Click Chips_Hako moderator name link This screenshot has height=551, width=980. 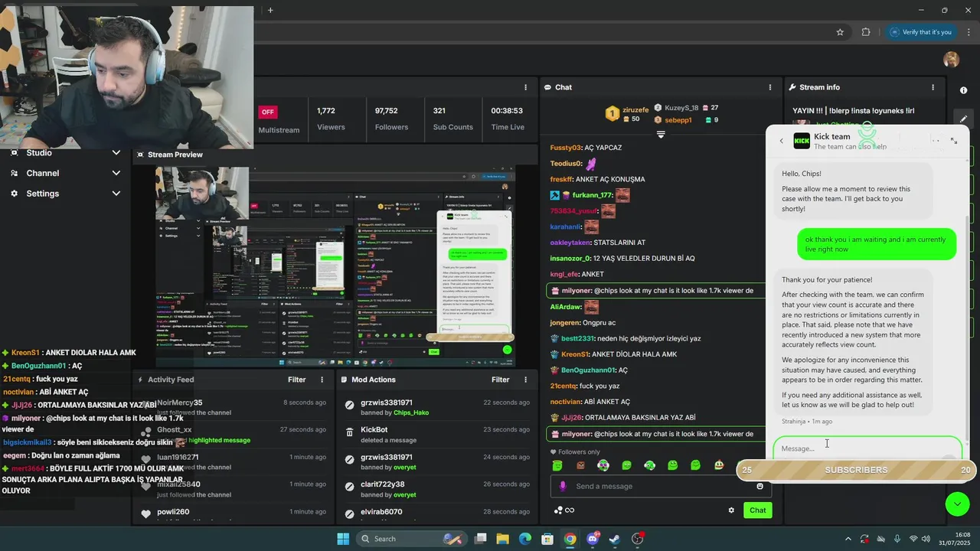point(410,412)
